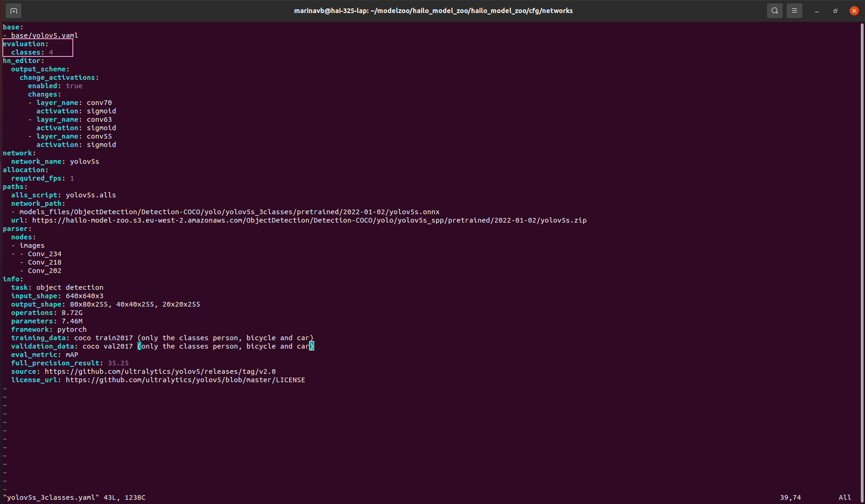
Task: Restore the terminal window size
Action: tap(835, 11)
